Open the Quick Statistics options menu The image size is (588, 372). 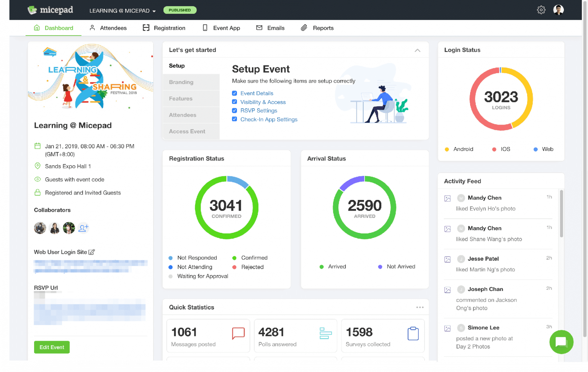[420, 307]
